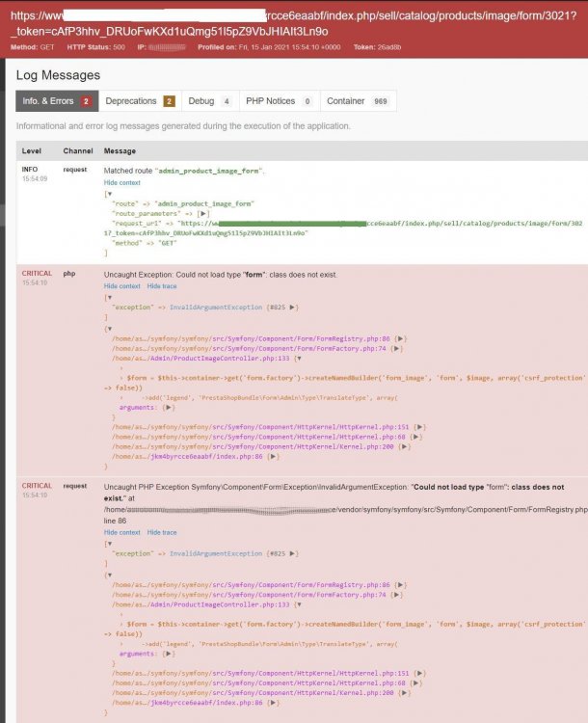Expand HttpKernel.php:151 frame in the request critical trace
Image resolution: width=588 pixels, height=723 pixels.
419,673
